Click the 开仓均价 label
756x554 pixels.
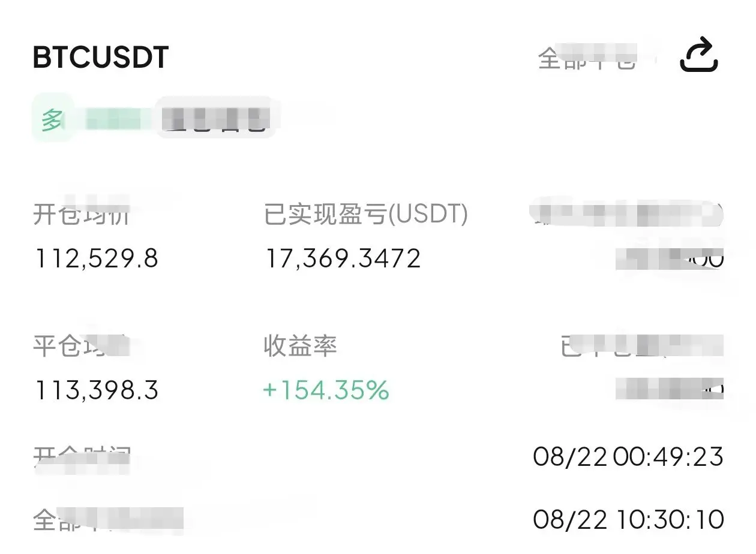[x=82, y=214]
